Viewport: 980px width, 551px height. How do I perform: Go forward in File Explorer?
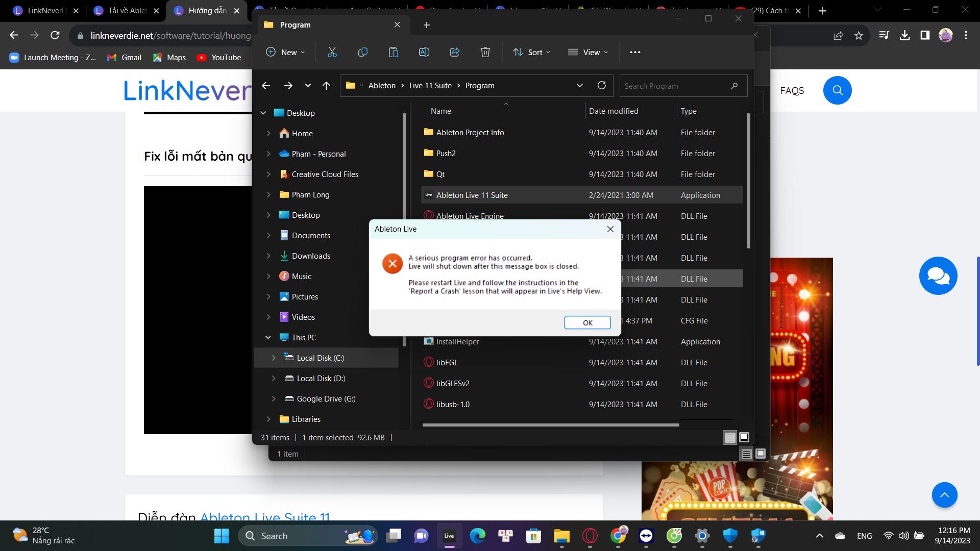pos(288,86)
